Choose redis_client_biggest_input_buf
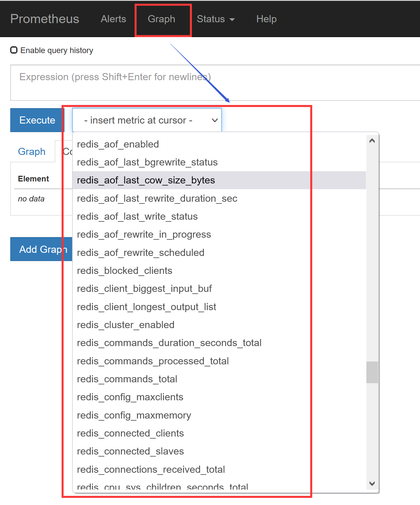The image size is (420, 505). [x=219, y=289]
